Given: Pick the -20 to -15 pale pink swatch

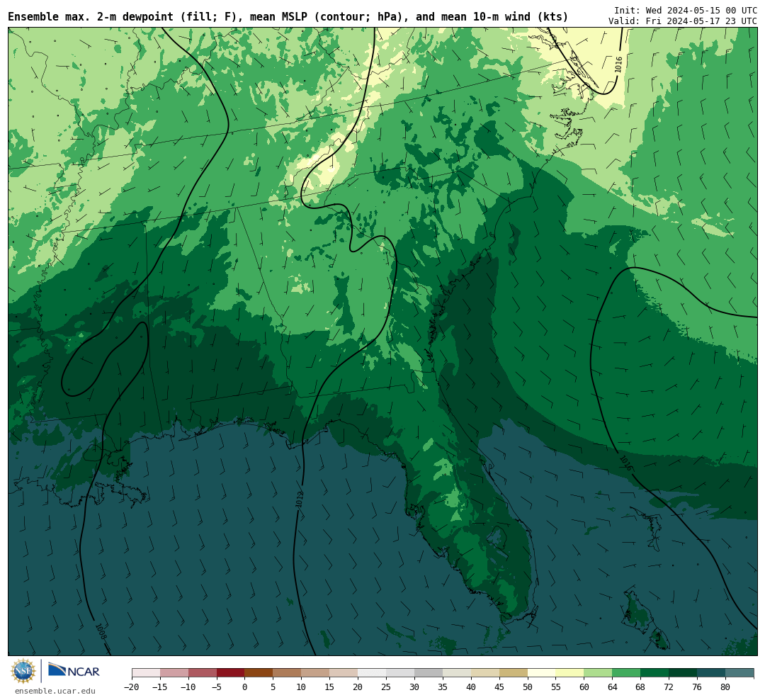Looking at the screenshot, I should (146, 672).
